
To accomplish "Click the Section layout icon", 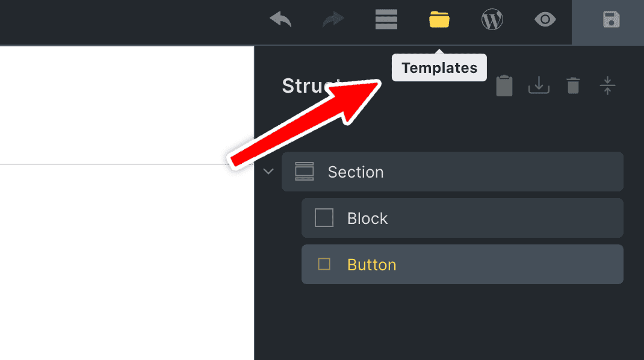I will [x=305, y=172].
